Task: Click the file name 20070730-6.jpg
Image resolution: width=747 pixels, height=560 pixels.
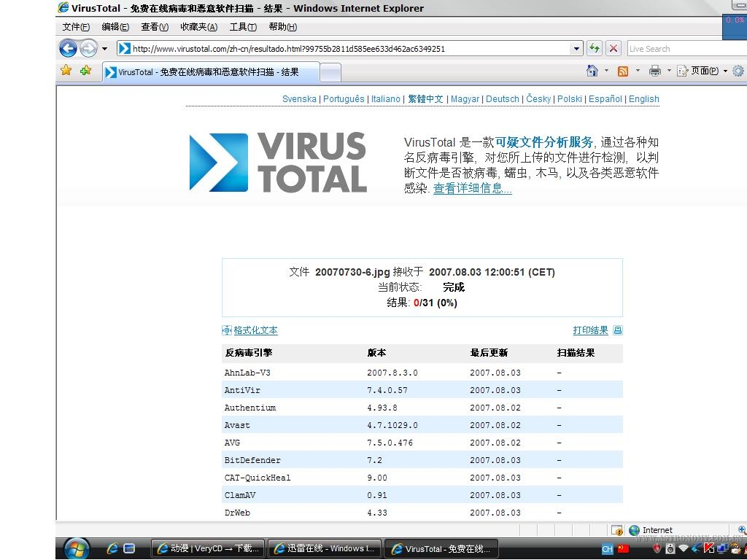Action: click(352, 272)
